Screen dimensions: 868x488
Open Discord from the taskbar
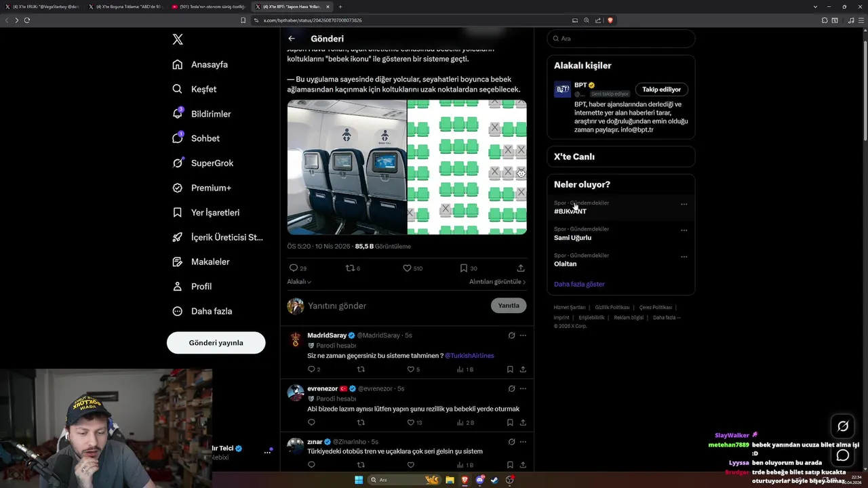479,480
